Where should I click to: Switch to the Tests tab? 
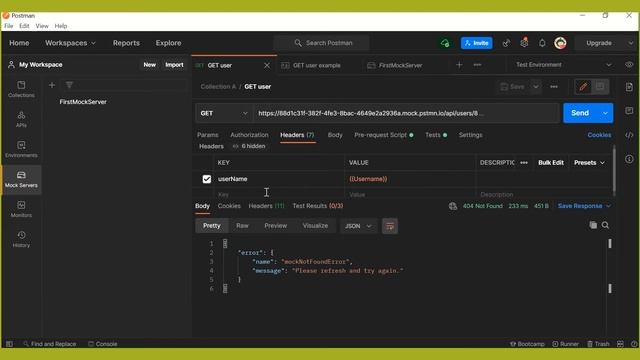(x=436, y=135)
